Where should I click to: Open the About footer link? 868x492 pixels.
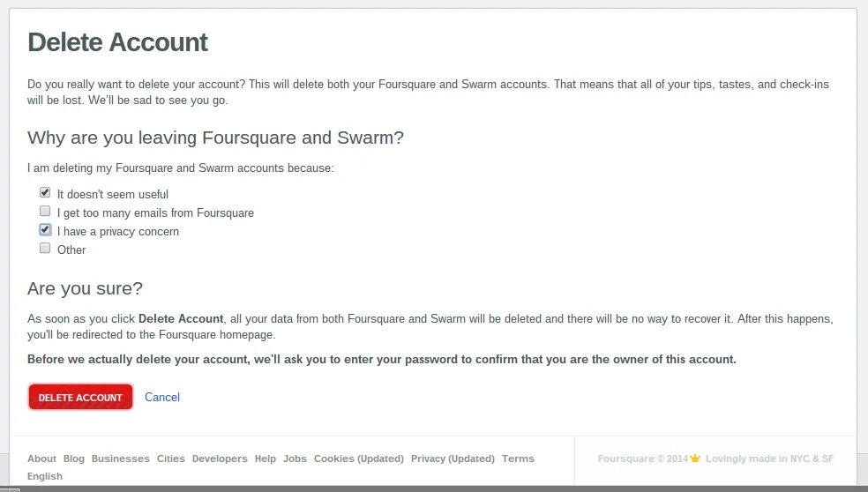coord(42,458)
